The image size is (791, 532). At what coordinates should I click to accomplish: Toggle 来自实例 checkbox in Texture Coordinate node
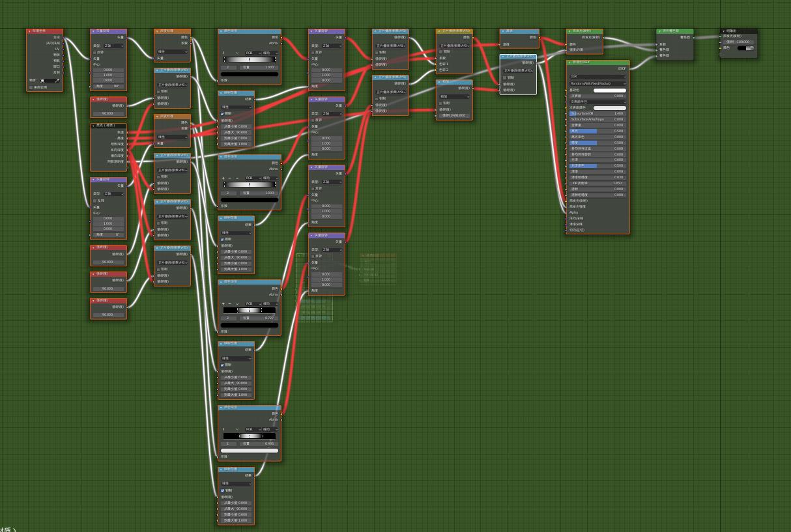pos(31,87)
